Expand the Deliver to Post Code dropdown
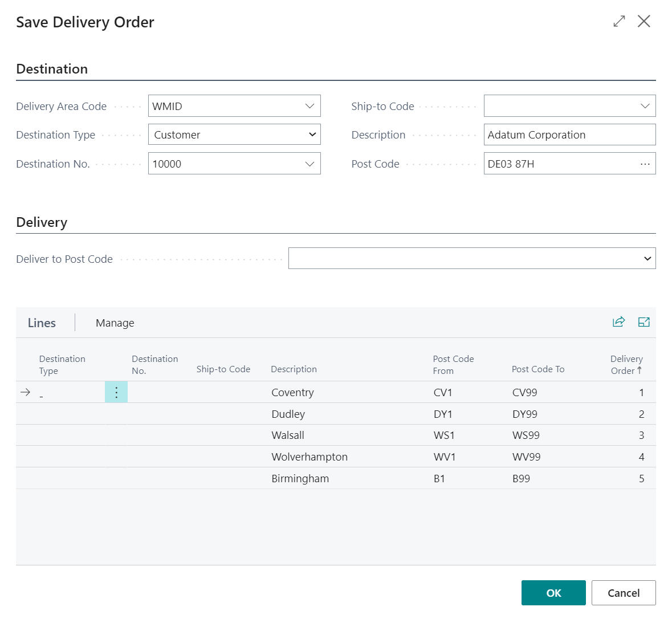The height and width of the screenshot is (619, 672). 647,259
